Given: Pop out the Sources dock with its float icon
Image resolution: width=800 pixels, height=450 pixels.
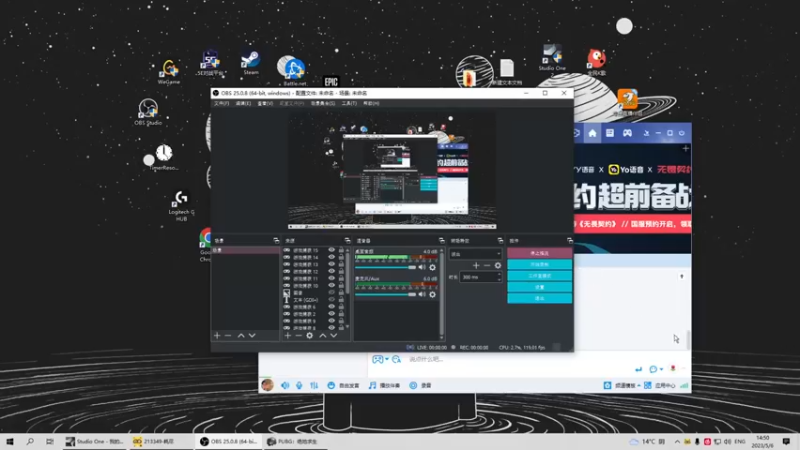Looking at the screenshot, I should click(347, 240).
